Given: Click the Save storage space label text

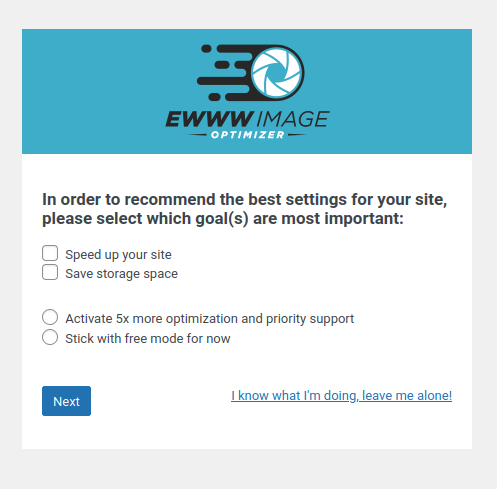Looking at the screenshot, I should pos(122,274).
